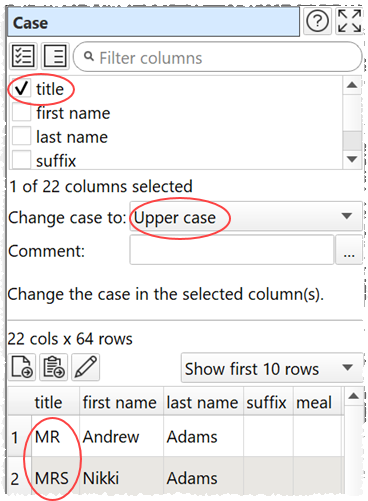Screen dimensions: 368x501
Task: Click the copy to clipboard icon
Action: pos(53,367)
